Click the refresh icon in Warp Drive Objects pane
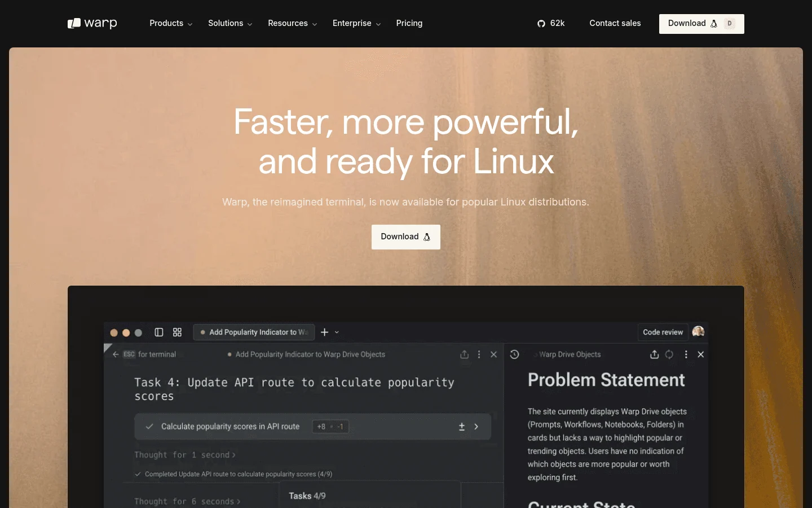The image size is (812, 508). 669,354
